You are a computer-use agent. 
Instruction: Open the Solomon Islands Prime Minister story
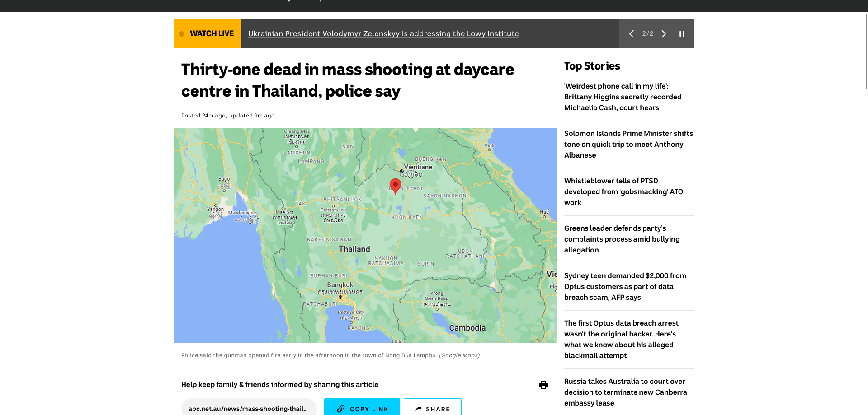click(628, 144)
